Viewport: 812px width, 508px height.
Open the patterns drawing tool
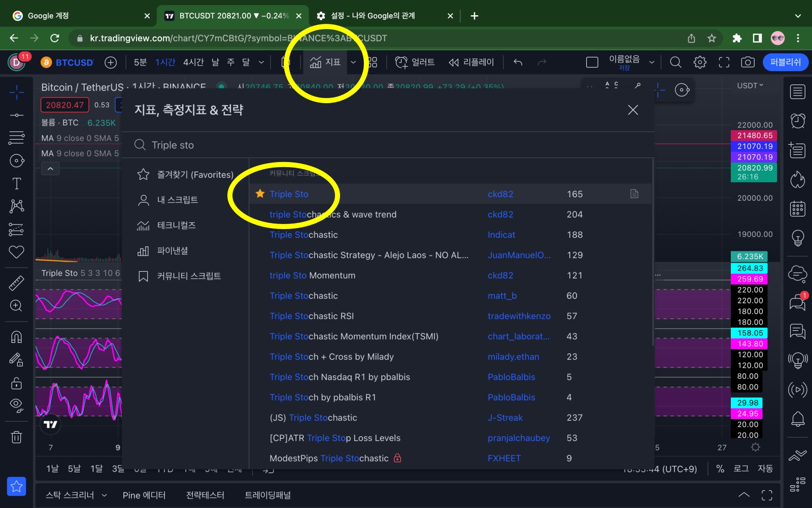(16, 206)
